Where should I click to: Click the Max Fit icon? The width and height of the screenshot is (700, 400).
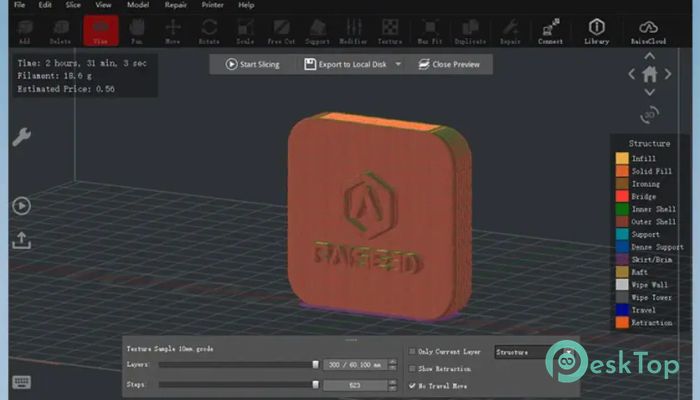(x=430, y=31)
